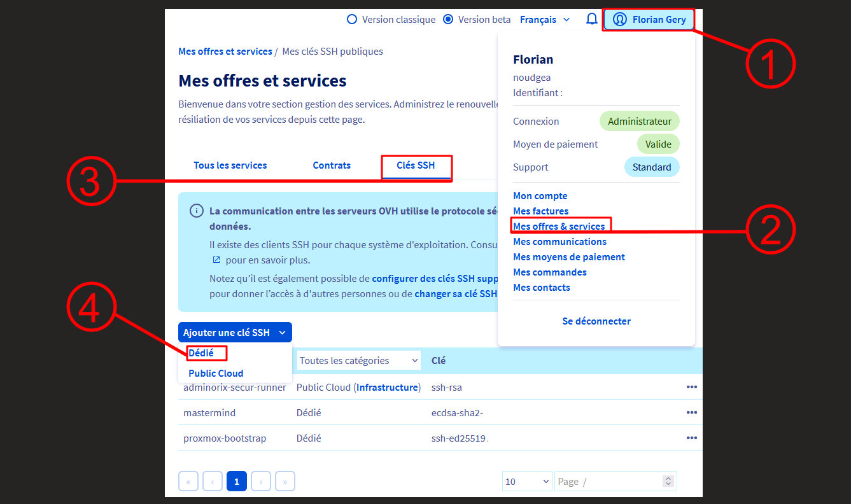
Task: Click the next page arrow icon
Action: pyautogui.click(x=260, y=481)
